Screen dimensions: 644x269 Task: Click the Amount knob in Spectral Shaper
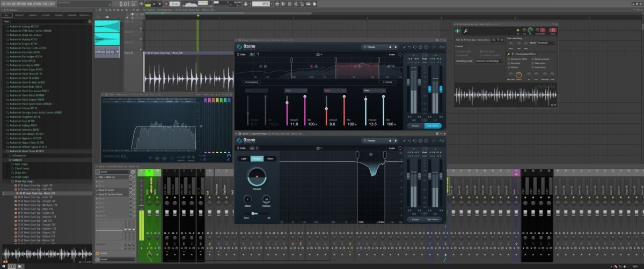tap(256, 177)
